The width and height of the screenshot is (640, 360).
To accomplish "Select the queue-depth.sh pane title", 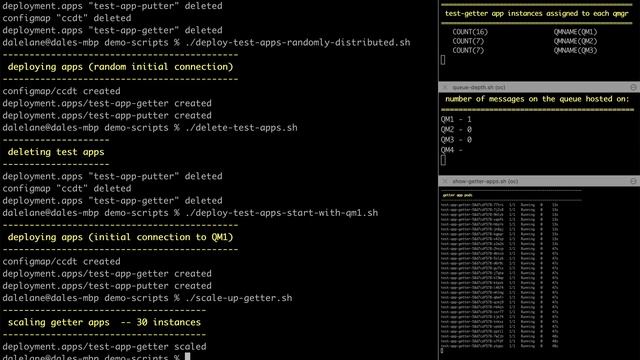I will [479, 87].
